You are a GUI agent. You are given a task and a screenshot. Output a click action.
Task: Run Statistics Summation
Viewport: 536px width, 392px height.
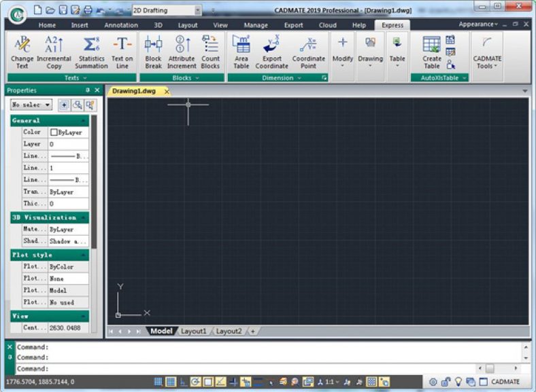[x=92, y=52]
